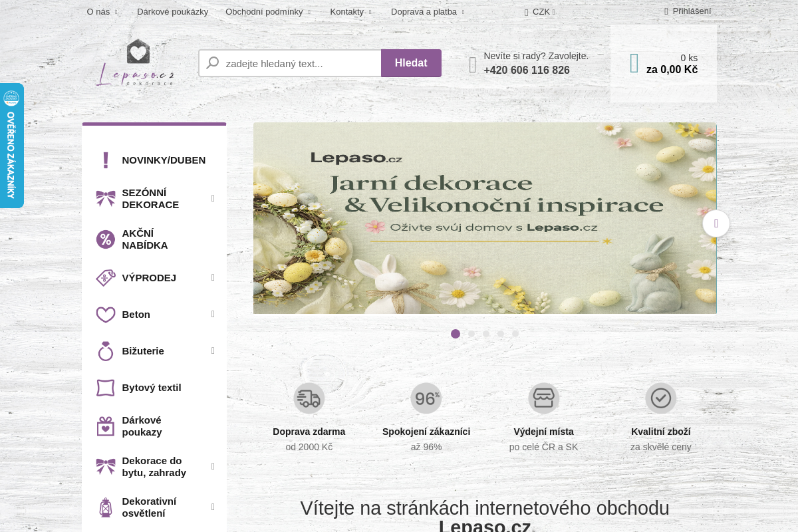Viewport: 798px width, 532px height.
Task: Click the Výdejní místa text
Action: [x=544, y=432]
